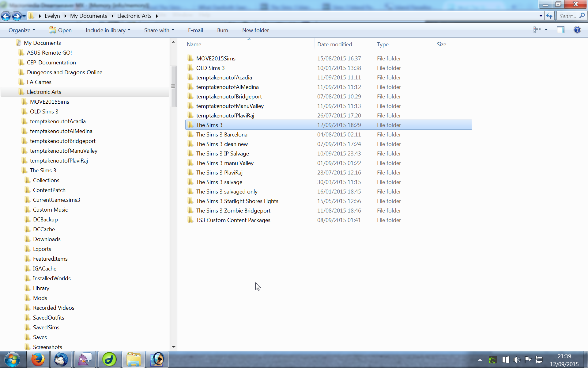Show hidden tray icons arrow
The image size is (588, 368).
tap(480, 360)
